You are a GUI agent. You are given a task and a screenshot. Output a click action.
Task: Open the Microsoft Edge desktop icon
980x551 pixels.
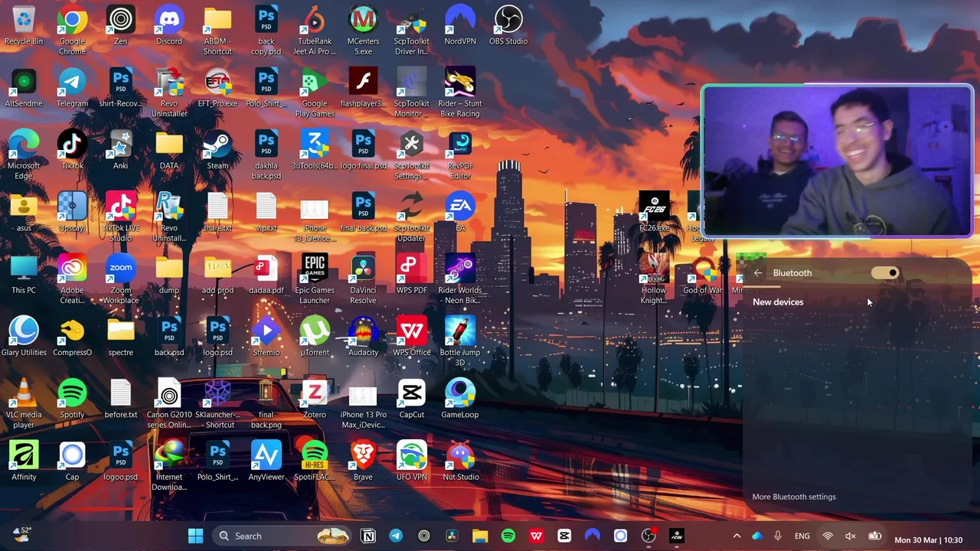click(x=24, y=155)
